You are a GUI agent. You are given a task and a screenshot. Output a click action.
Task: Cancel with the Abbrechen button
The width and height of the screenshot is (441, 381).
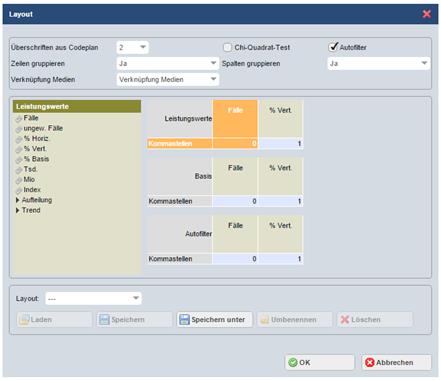396,362
